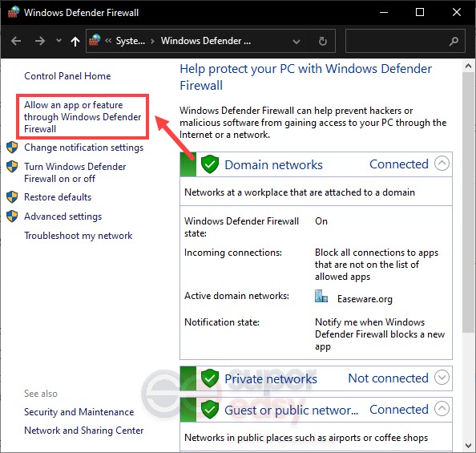Click the Domain networks heading
This screenshot has height=453, width=476.
pyautogui.click(x=273, y=165)
